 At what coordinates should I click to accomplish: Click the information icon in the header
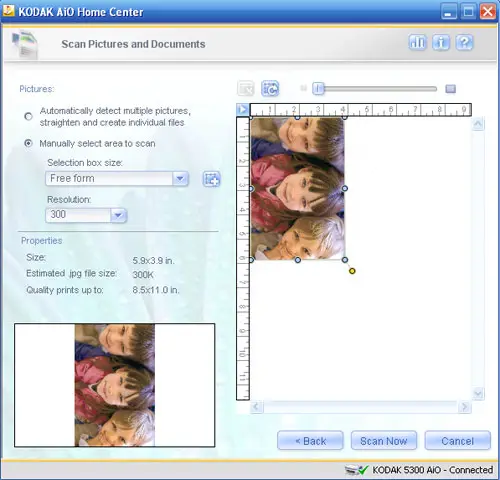(441, 42)
